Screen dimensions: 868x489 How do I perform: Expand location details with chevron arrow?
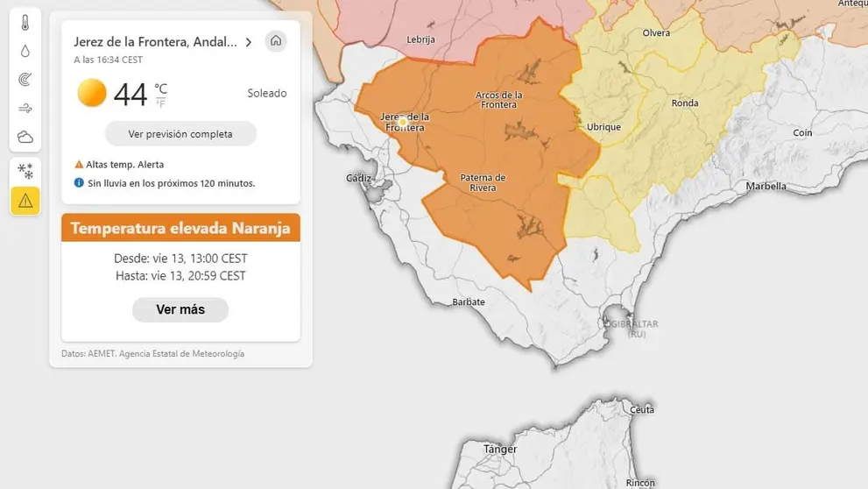click(249, 42)
